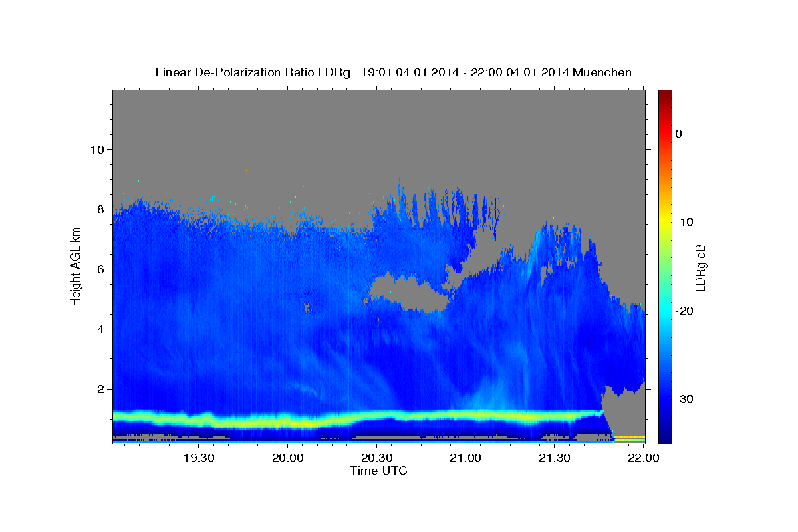798x532 pixels.
Task: Click the 22:00 time tick label
Action: click(643, 458)
